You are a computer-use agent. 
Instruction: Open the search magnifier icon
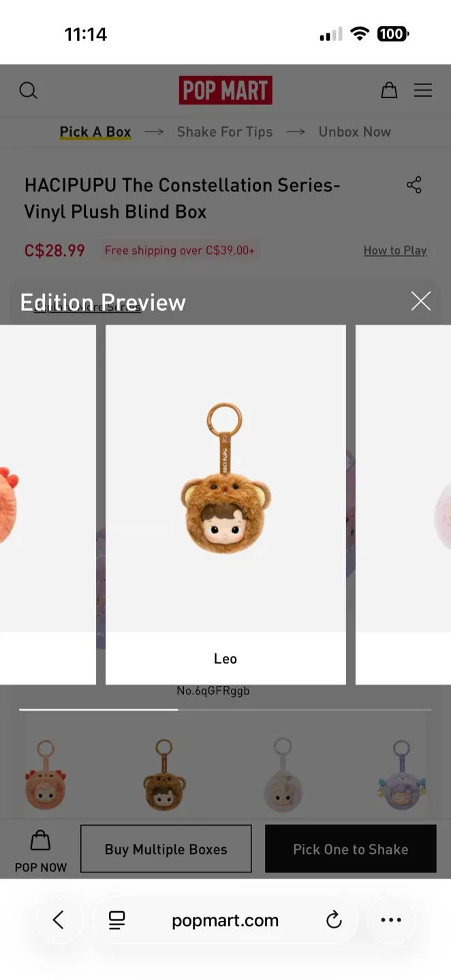tap(28, 91)
